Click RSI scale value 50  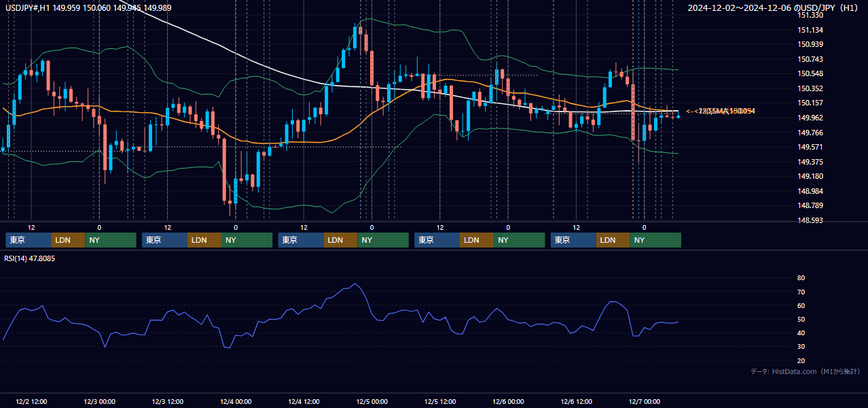[801, 319]
